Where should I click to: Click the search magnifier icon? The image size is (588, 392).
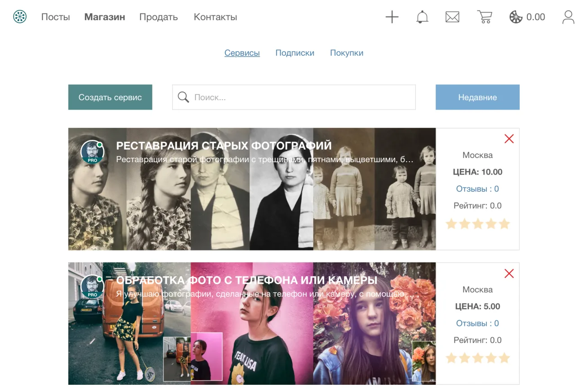coord(183,97)
